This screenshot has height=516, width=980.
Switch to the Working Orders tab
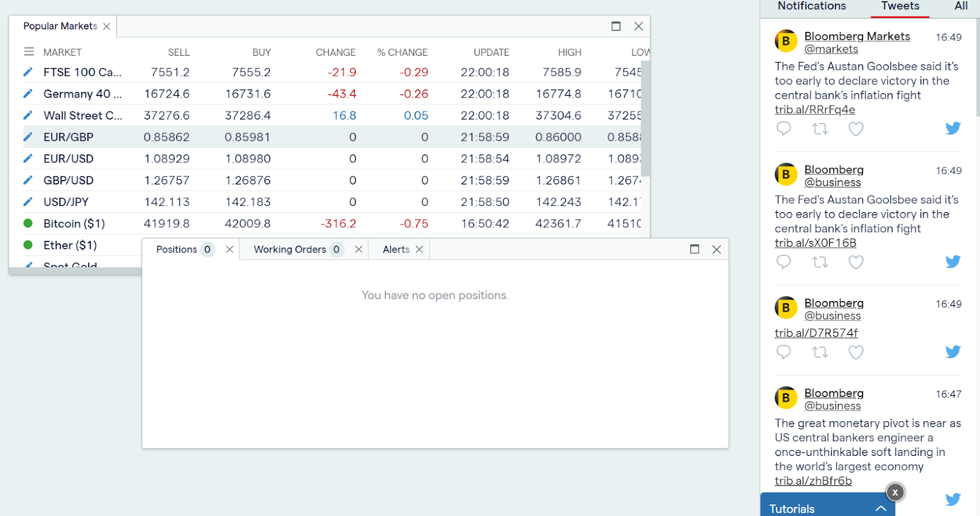(x=290, y=249)
